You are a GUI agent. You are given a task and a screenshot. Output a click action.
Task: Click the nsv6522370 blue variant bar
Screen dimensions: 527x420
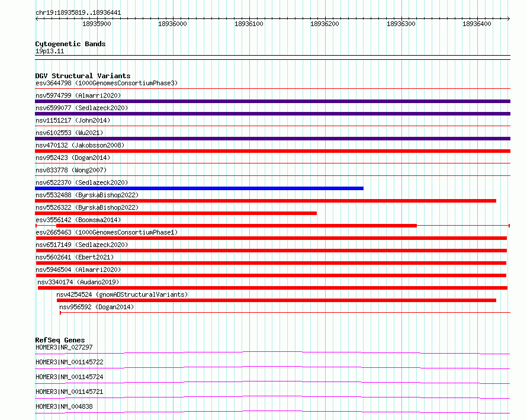(200, 188)
